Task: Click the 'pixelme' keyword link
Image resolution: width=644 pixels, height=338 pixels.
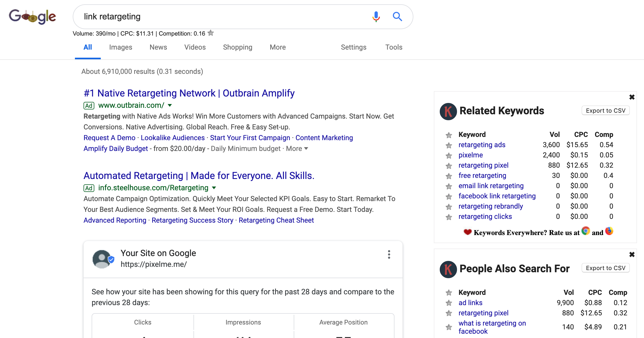Action: tap(471, 155)
